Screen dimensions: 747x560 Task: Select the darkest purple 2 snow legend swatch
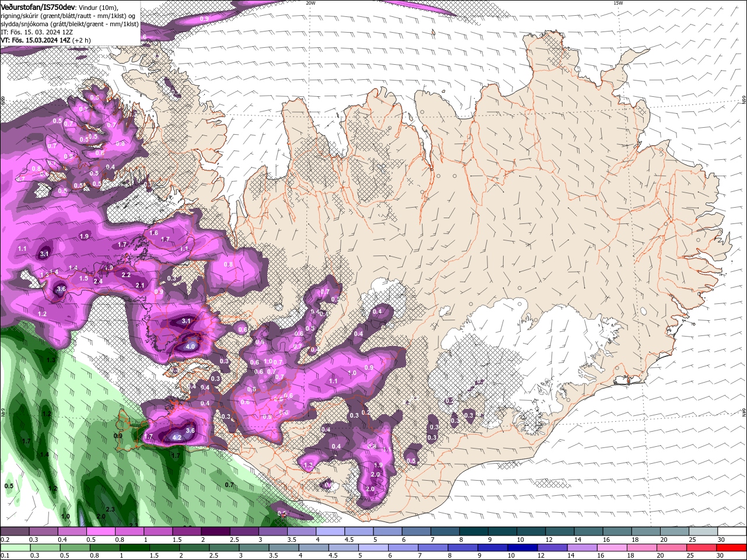215,531
